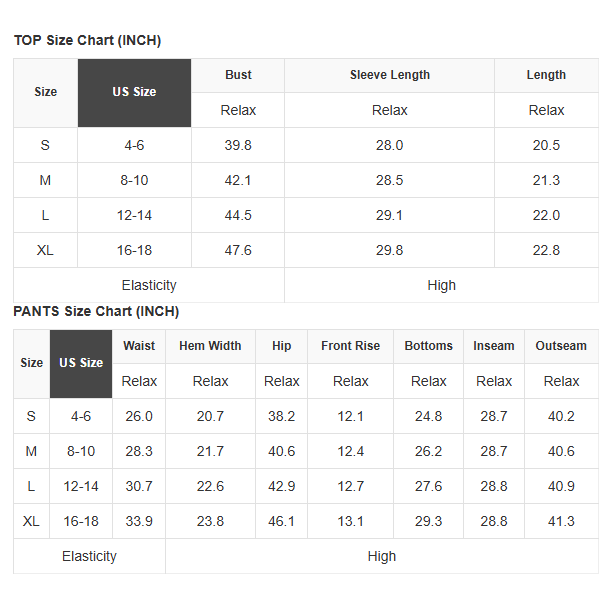Click the Front Rise column header

click(x=350, y=346)
